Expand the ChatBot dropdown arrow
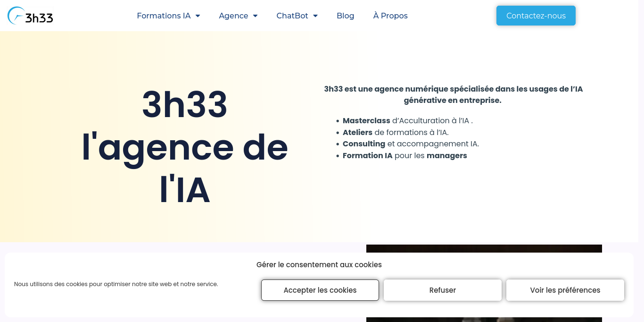The height and width of the screenshot is (322, 644). point(315,16)
